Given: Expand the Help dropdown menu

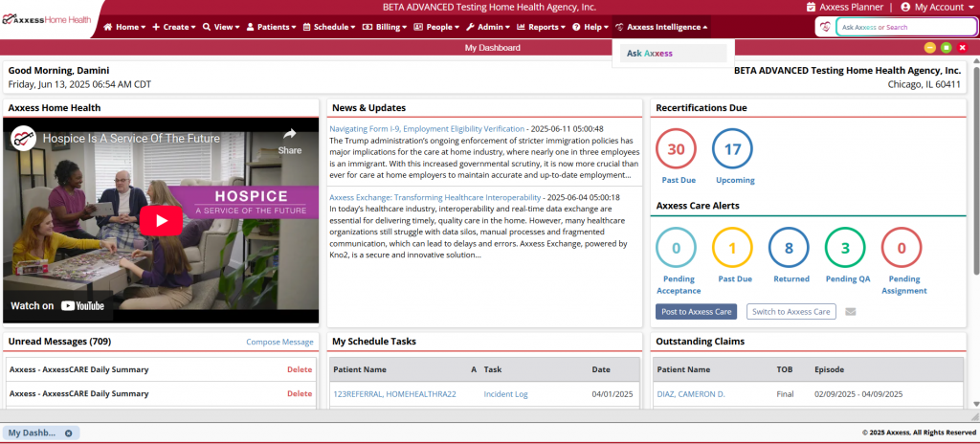Looking at the screenshot, I should coord(590,27).
